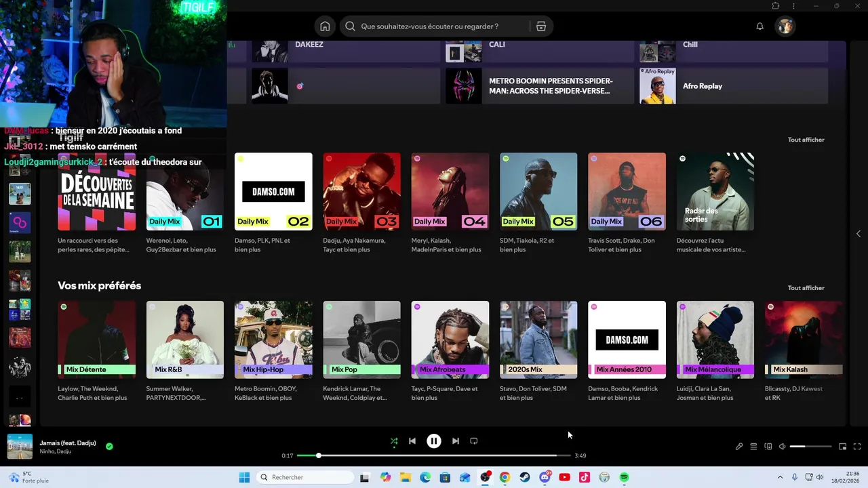The image size is (868, 488).
Task: Open the Daily Mix 04 card
Action: point(450,203)
